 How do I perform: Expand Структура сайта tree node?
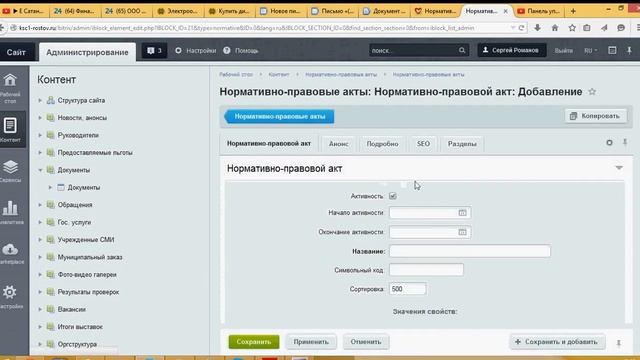[x=40, y=100]
